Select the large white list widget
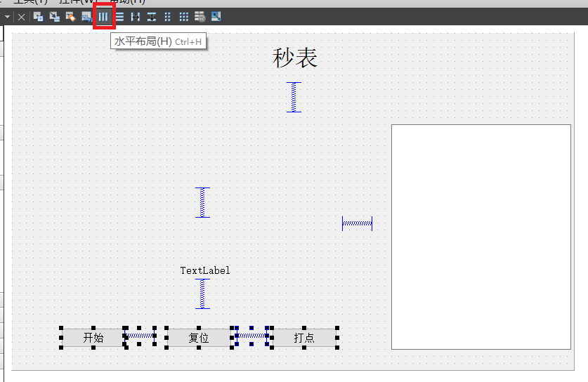The height and width of the screenshot is (382, 588). [x=481, y=237]
